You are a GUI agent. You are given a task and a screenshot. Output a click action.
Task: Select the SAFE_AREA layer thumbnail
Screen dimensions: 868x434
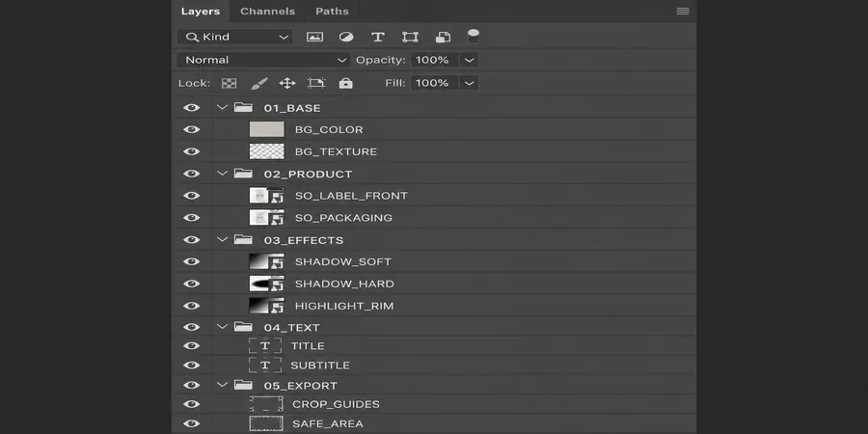pyautogui.click(x=266, y=423)
